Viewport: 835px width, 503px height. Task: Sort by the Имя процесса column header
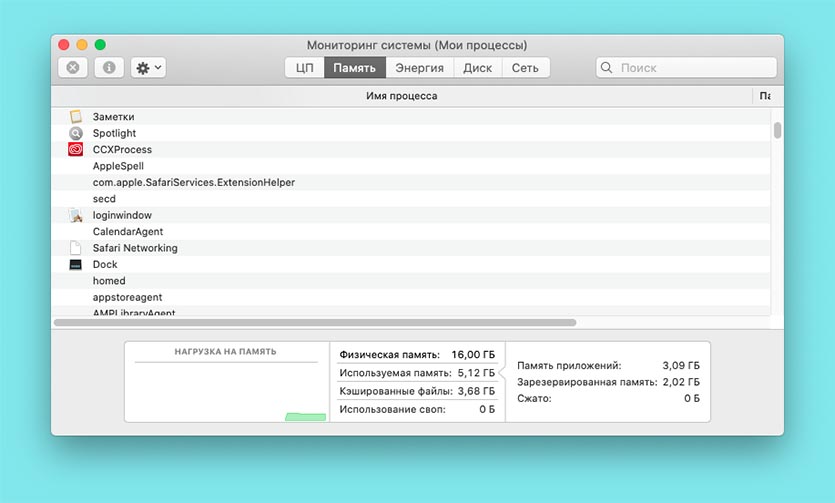[400, 96]
